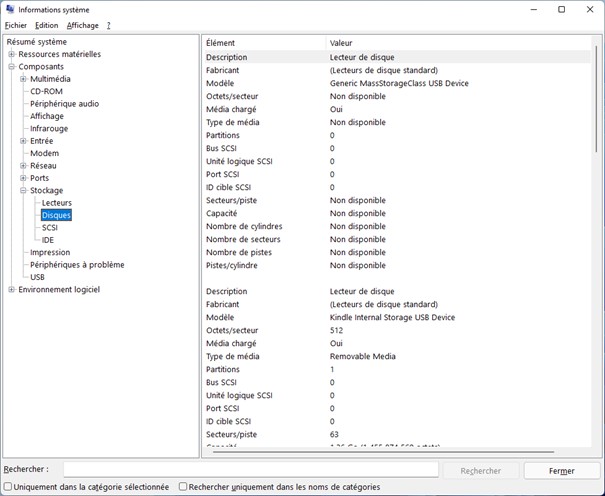Select the USB tree item
This screenshot has width=605, height=496.
tap(37, 277)
